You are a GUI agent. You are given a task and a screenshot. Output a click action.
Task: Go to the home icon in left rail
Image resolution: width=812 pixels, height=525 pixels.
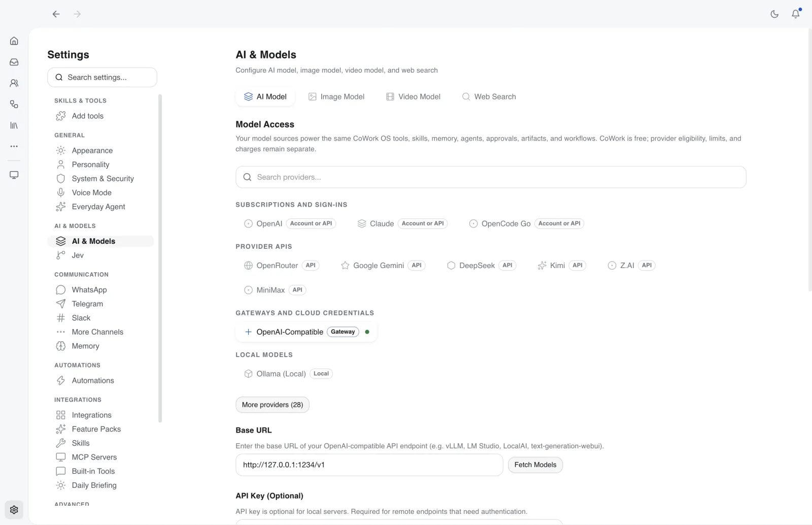coord(14,41)
